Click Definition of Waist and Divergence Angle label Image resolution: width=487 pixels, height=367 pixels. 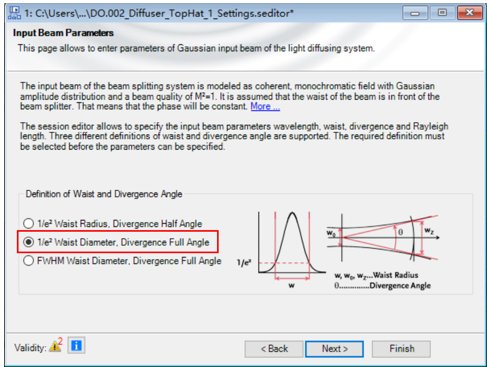pyautogui.click(x=104, y=194)
